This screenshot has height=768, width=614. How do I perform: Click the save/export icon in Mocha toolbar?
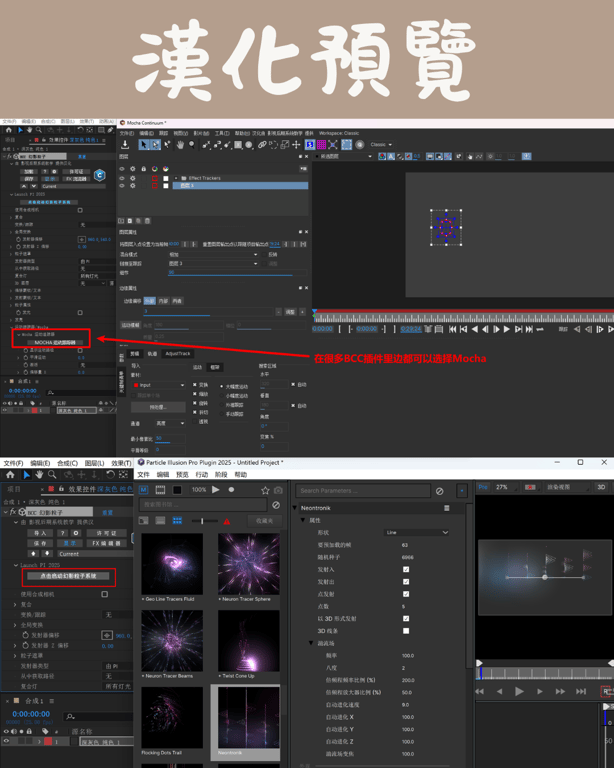click(125, 144)
